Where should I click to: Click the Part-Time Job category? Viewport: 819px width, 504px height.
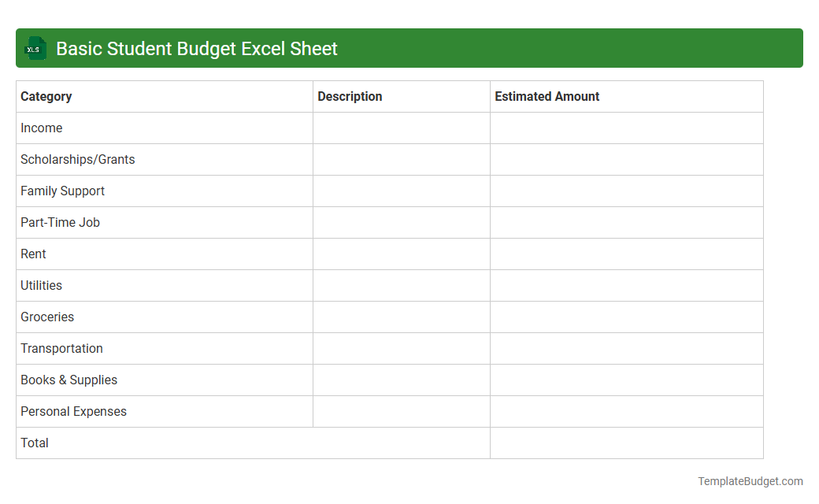(x=60, y=222)
